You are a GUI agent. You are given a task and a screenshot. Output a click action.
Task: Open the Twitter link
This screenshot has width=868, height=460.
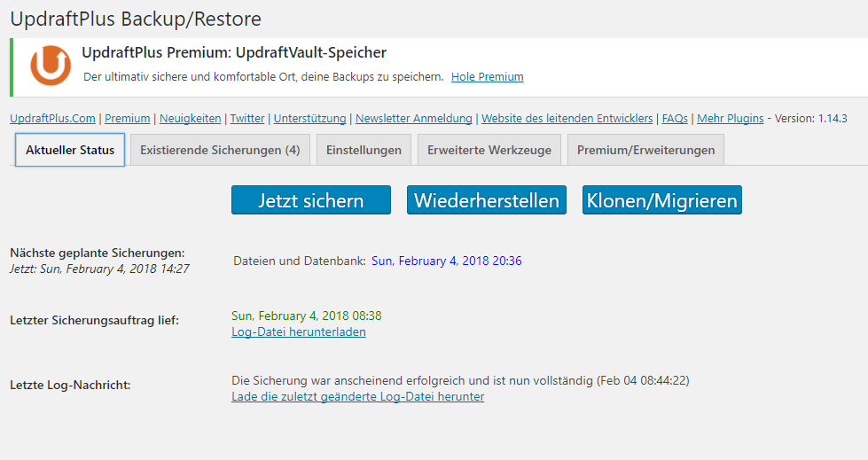coord(247,119)
